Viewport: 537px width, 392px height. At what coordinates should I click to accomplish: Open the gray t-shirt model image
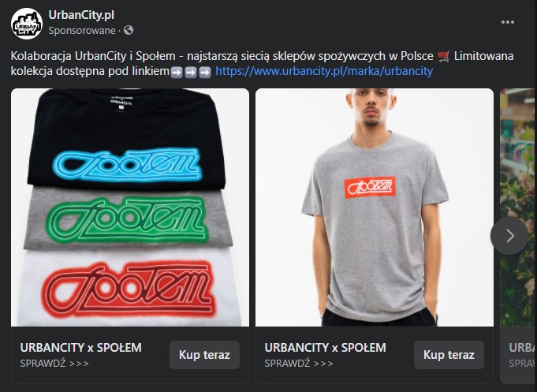[x=375, y=207]
